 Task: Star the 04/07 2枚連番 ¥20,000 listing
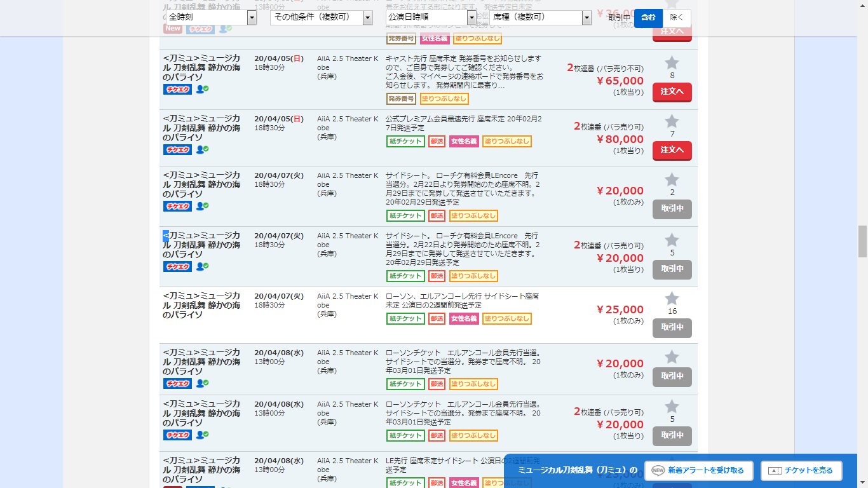[x=672, y=240]
